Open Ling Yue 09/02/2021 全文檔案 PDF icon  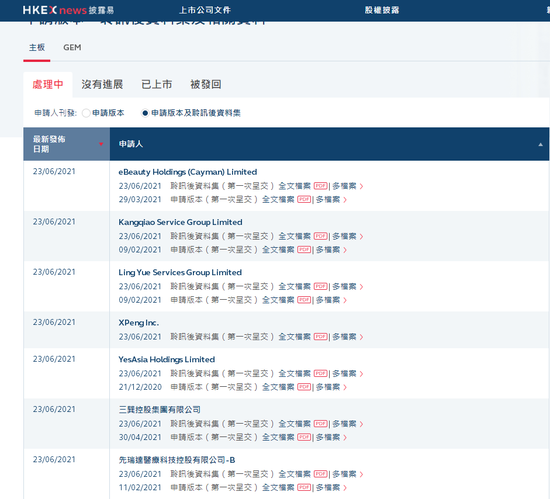[304, 300]
